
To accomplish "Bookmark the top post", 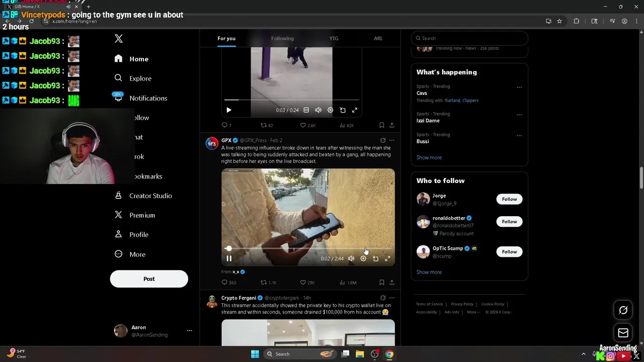I will click(x=381, y=125).
